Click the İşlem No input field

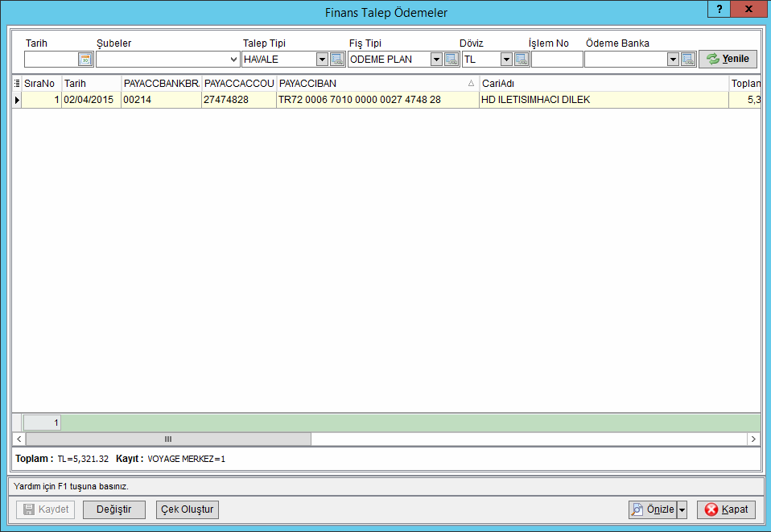click(557, 60)
